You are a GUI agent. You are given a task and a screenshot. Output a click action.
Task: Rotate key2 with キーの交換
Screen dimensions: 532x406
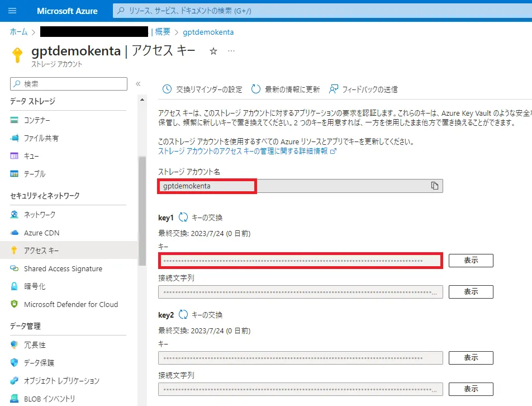pyautogui.click(x=201, y=315)
